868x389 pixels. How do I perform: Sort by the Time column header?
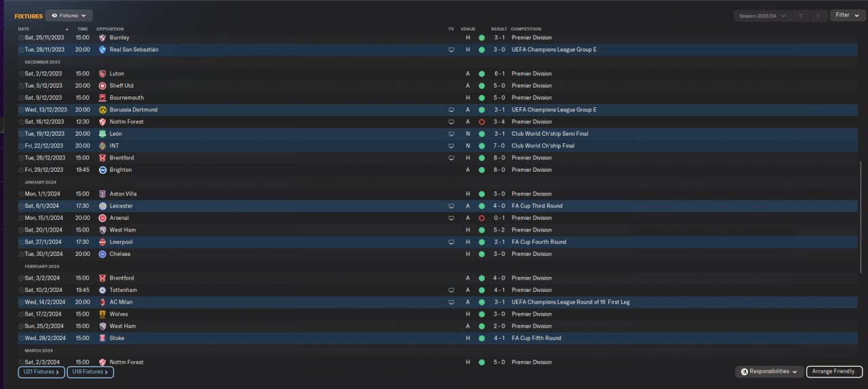pos(82,29)
